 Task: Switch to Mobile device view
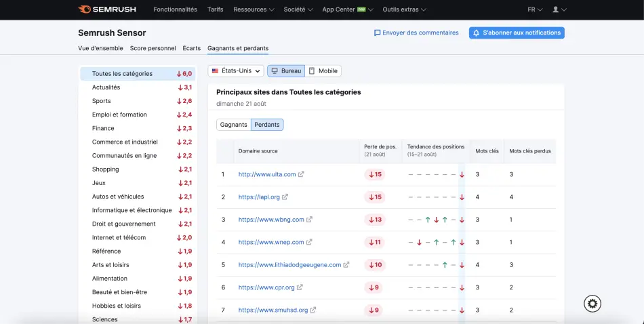(x=323, y=70)
